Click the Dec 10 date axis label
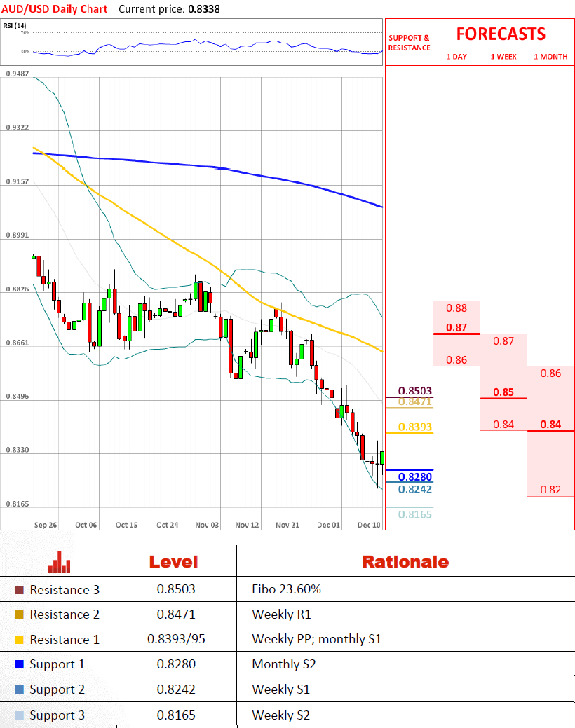The image size is (575, 728). coord(369,525)
